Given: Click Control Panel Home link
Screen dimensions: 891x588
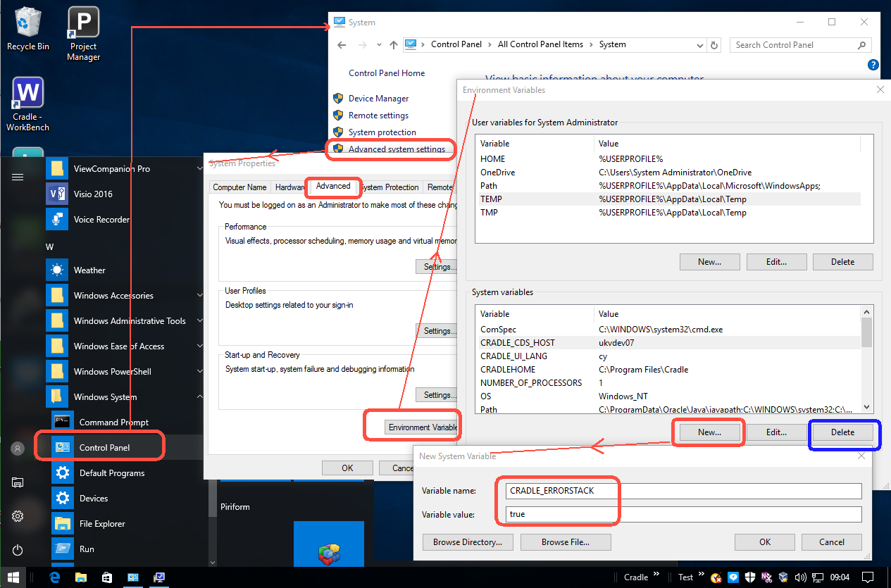Looking at the screenshot, I should pos(387,73).
